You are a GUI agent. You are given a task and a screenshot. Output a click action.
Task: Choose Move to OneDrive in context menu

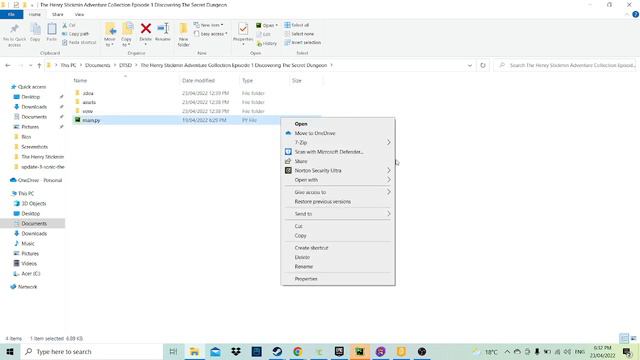click(338, 133)
